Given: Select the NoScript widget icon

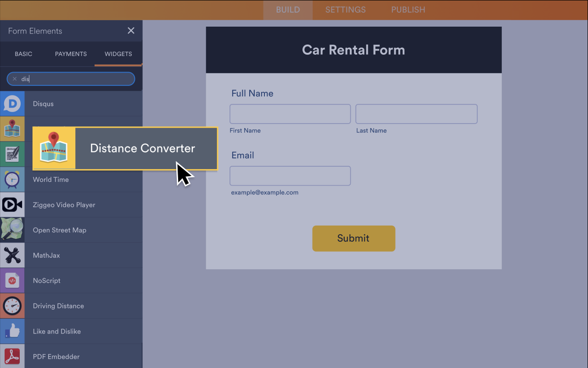Looking at the screenshot, I should (11, 280).
